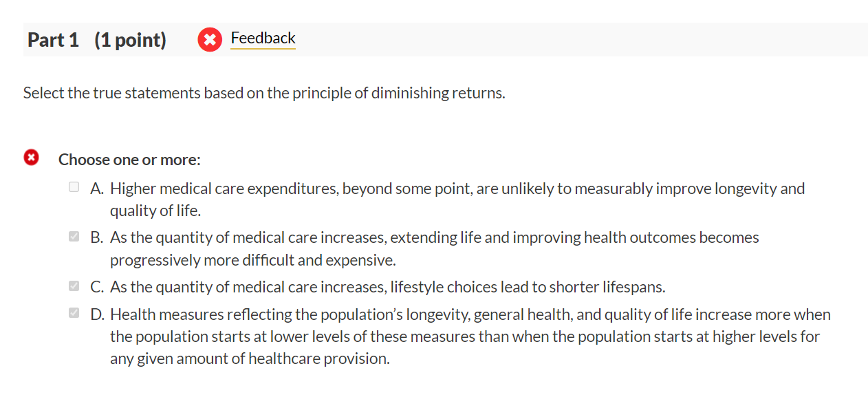Deselect the checkbox for option C
Viewport: 868px width, 397px height.
(74, 286)
